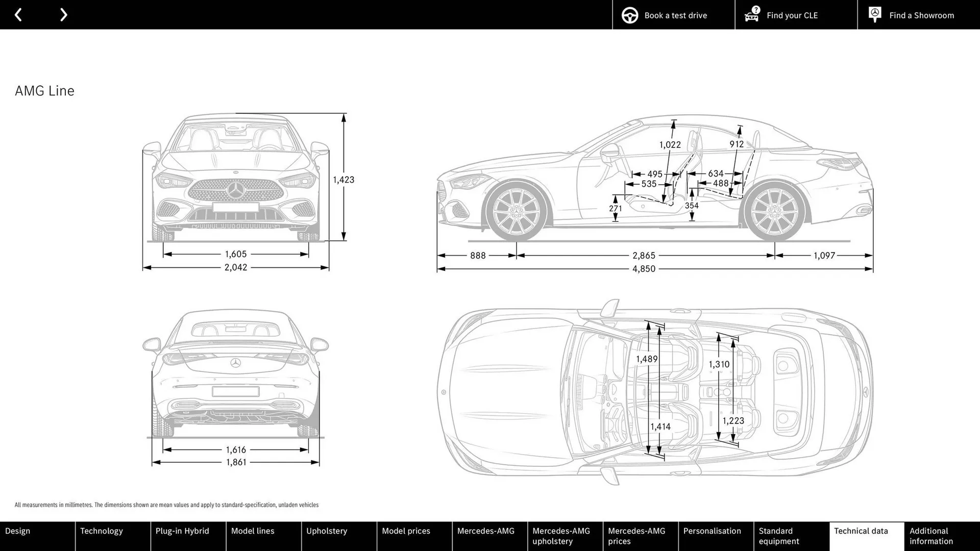Image resolution: width=980 pixels, height=551 pixels.
Task: Open the Plug-in Hybrid section
Action: click(x=182, y=531)
